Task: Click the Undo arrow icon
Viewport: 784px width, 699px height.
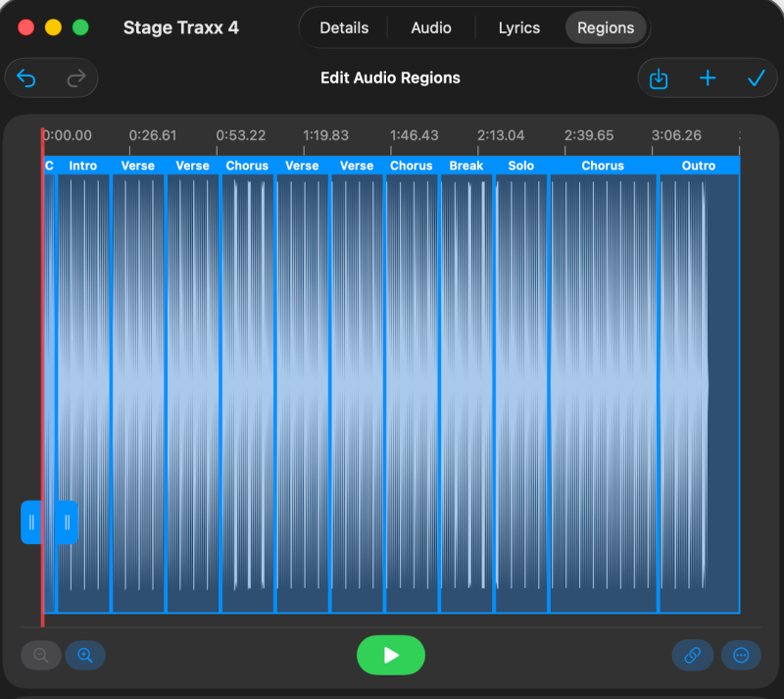Action: point(25,77)
